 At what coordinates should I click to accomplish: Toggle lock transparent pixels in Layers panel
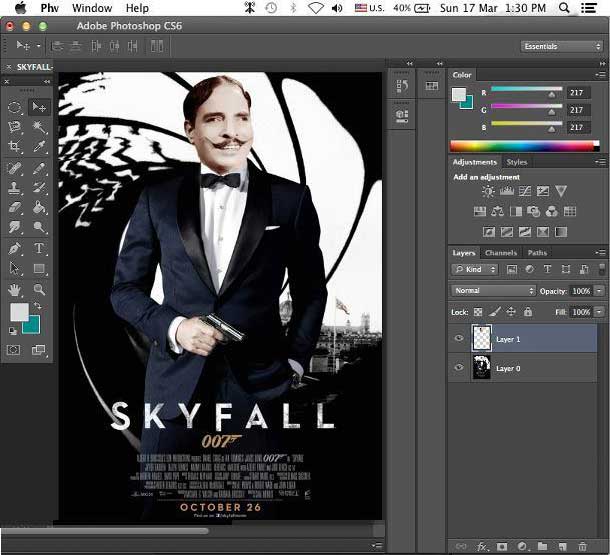click(x=478, y=312)
